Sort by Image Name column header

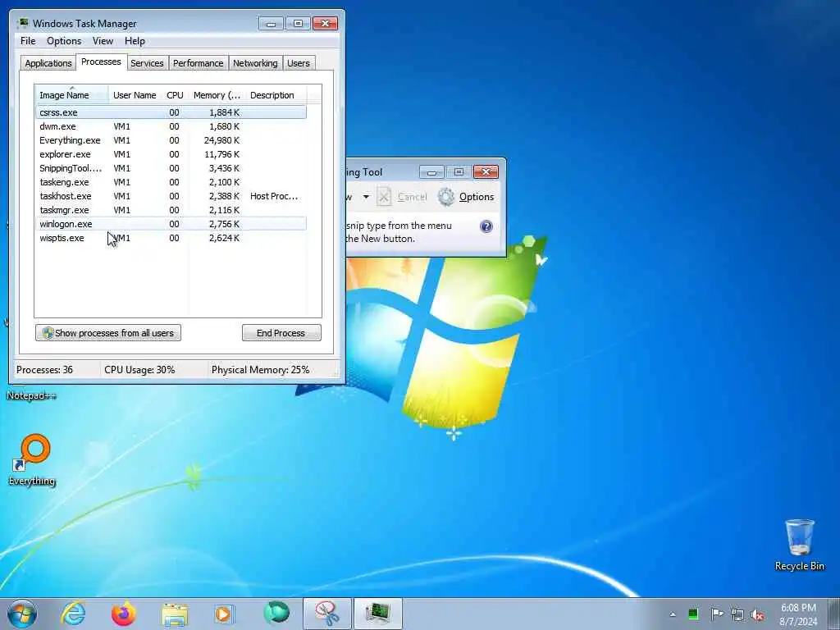tap(72, 95)
